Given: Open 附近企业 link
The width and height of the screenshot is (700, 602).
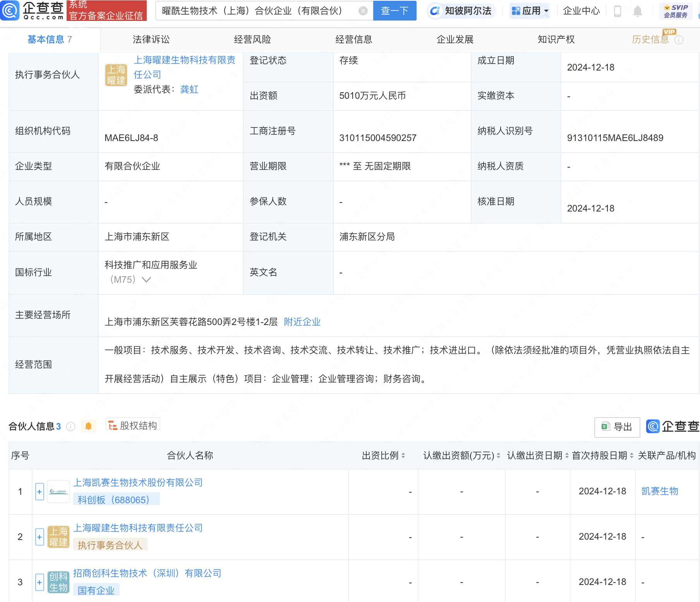Looking at the screenshot, I should (x=302, y=322).
